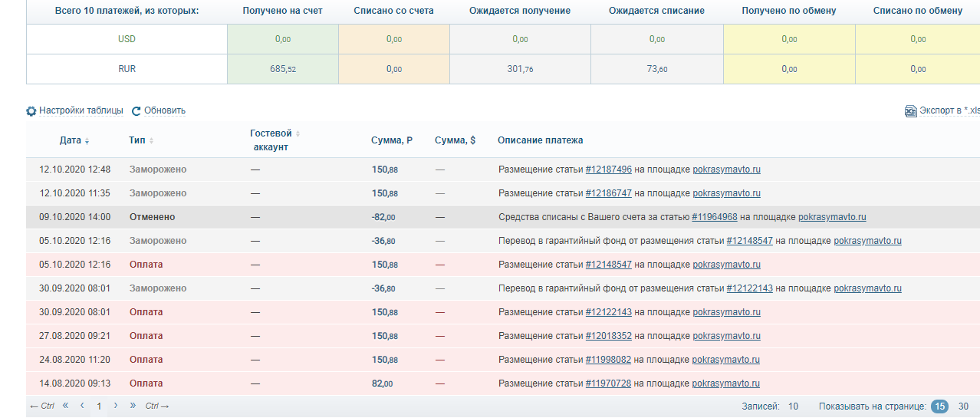This screenshot has height=418, width=980.
Task: Show 15 records per page
Action: [x=939, y=406]
